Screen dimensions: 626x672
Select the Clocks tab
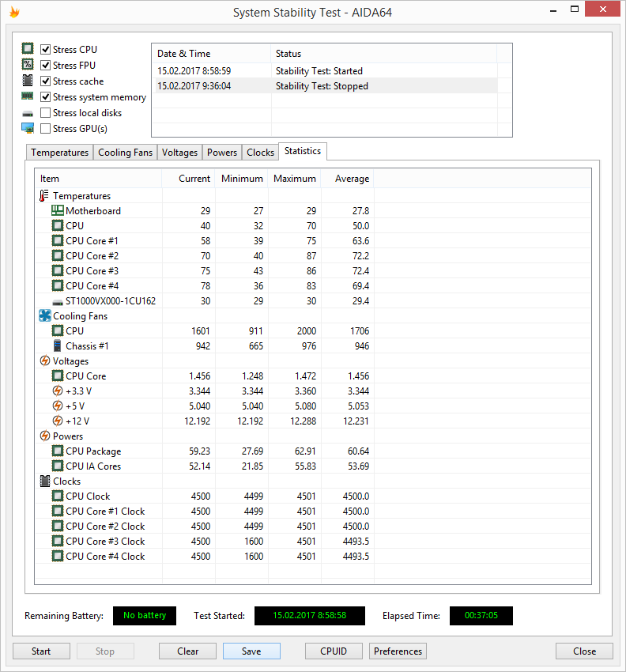point(260,153)
